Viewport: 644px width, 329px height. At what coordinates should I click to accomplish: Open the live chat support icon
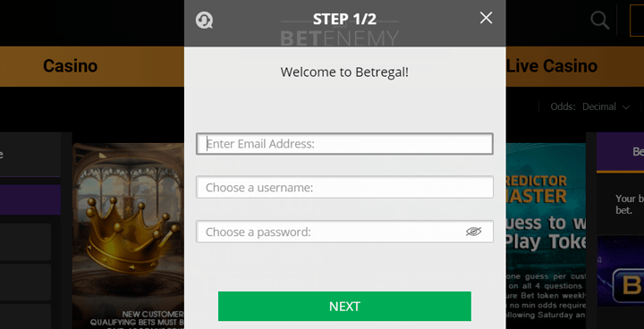tap(204, 20)
